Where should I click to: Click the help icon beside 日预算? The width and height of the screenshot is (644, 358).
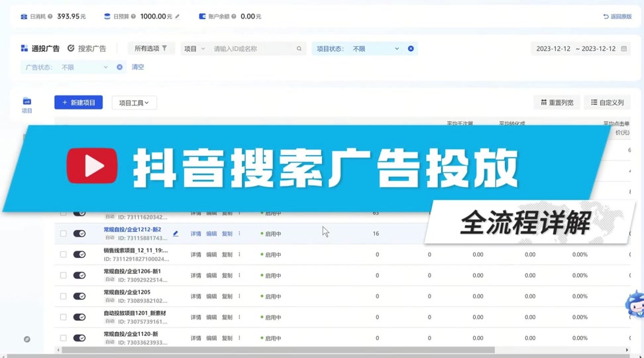coord(133,17)
